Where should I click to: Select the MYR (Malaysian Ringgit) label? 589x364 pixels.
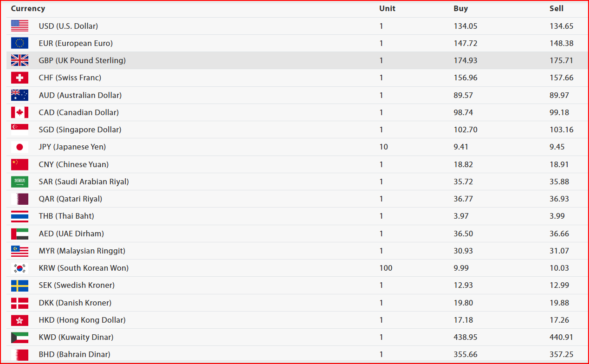[82, 251]
